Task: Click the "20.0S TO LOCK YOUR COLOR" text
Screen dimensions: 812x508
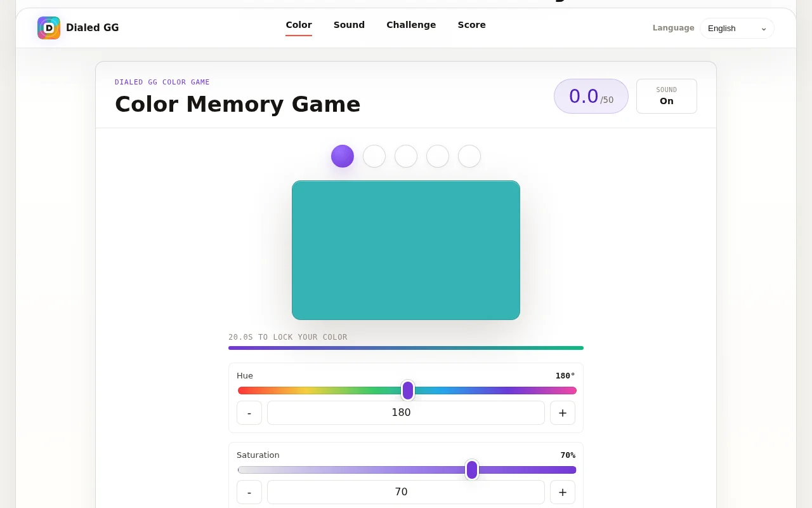Action: pyautogui.click(x=288, y=337)
